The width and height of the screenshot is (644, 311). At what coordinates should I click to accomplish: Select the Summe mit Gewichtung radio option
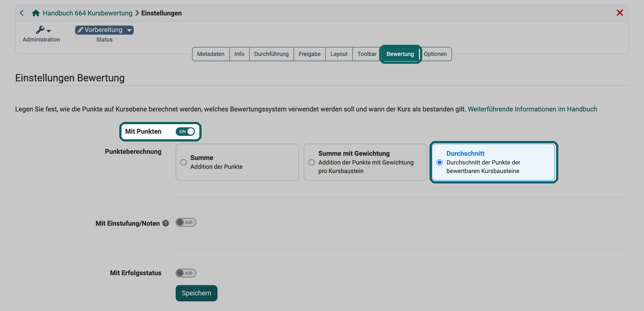pyautogui.click(x=312, y=162)
